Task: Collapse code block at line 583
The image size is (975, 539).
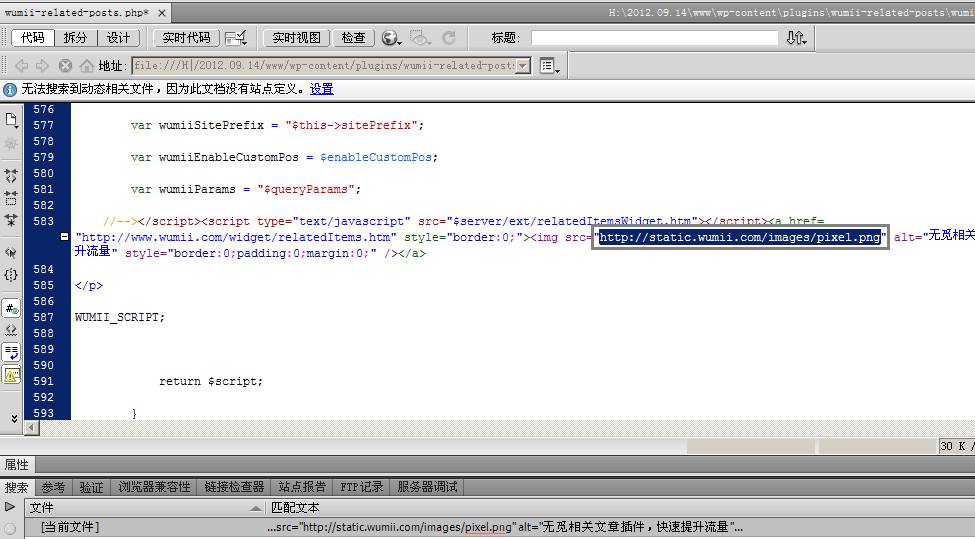Action: 64,236
